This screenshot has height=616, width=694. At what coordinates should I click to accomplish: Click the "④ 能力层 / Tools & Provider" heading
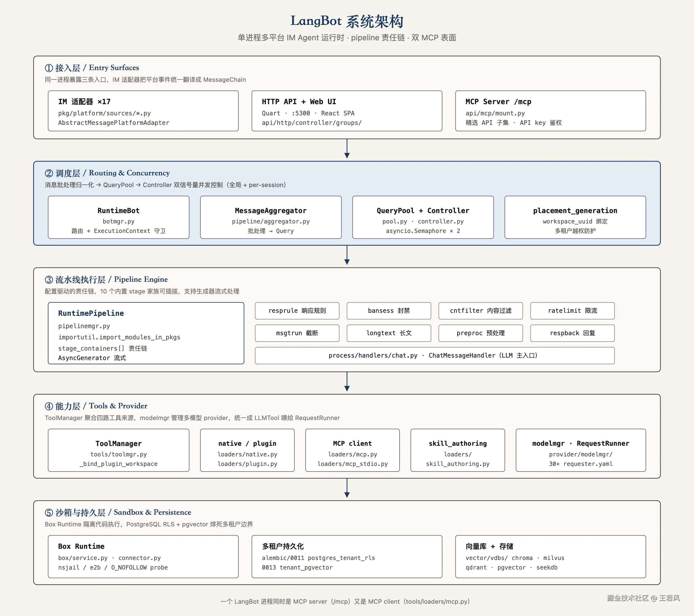96,406
